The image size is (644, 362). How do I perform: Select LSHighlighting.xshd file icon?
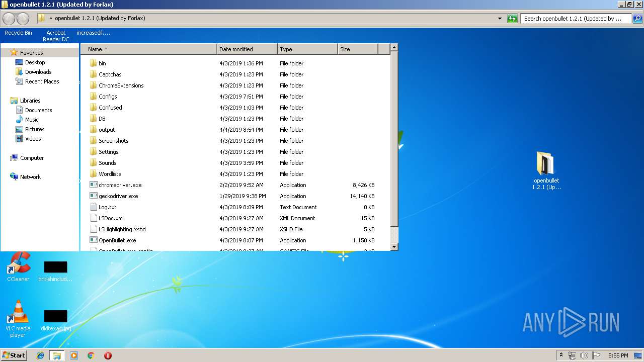point(93,229)
